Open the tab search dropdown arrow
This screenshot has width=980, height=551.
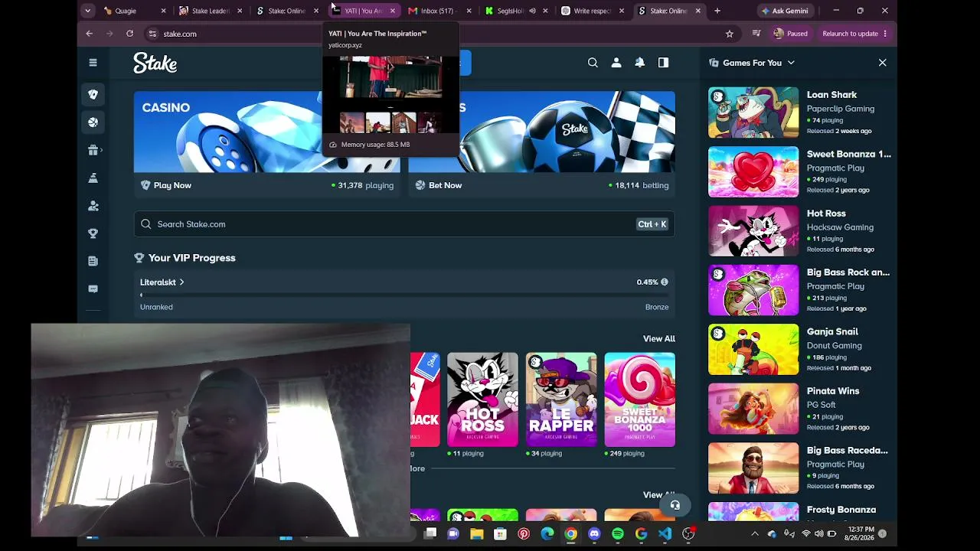coord(88,11)
